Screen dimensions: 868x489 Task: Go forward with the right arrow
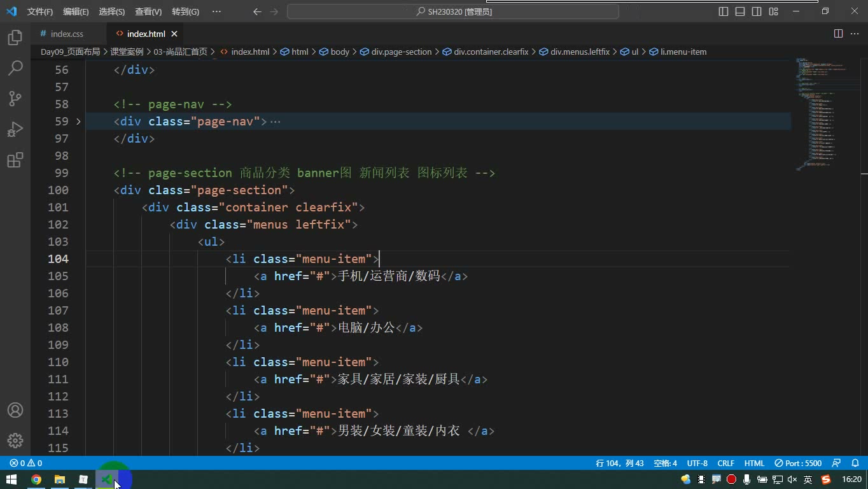point(274,11)
